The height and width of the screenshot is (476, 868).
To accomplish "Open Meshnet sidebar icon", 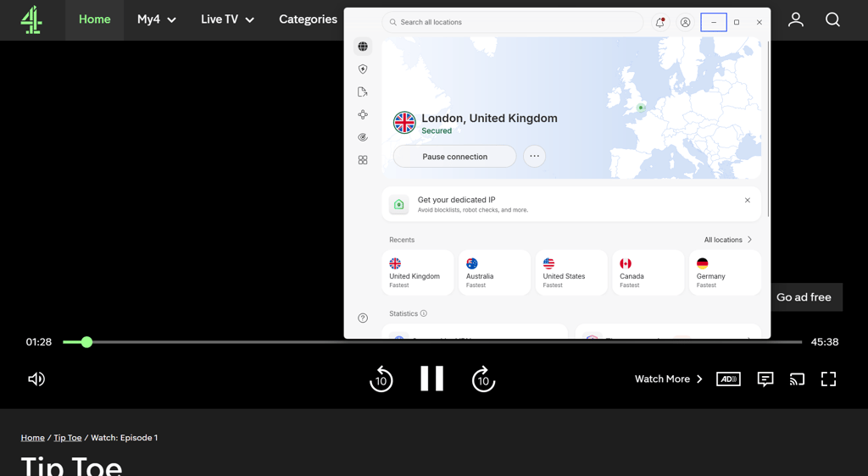I will point(363,114).
